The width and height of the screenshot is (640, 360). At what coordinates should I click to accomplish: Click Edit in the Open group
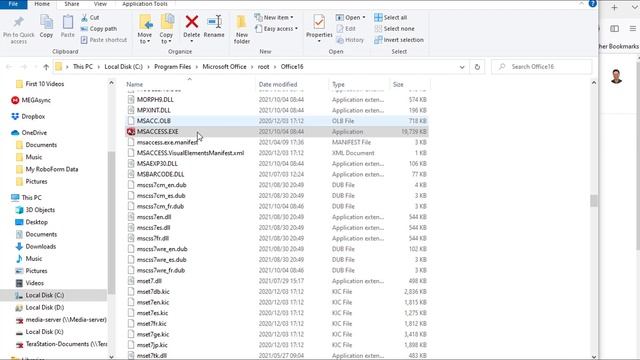[346, 29]
